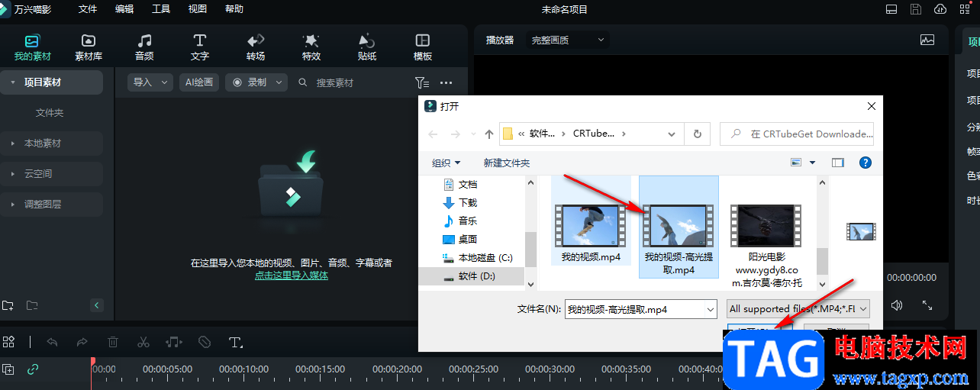Click the playhead marker at 00:00

point(93,362)
